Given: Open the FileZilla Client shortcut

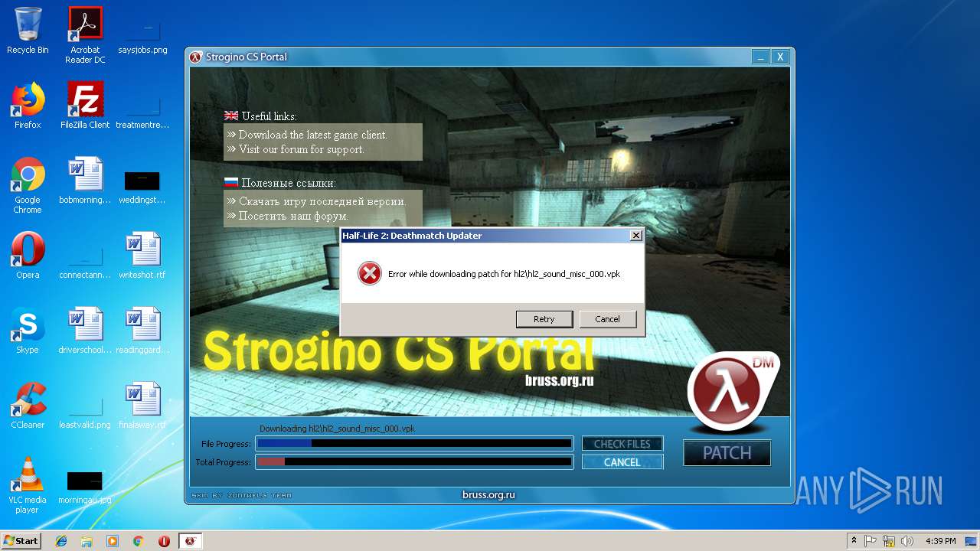Looking at the screenshot, I should point(85,106).
